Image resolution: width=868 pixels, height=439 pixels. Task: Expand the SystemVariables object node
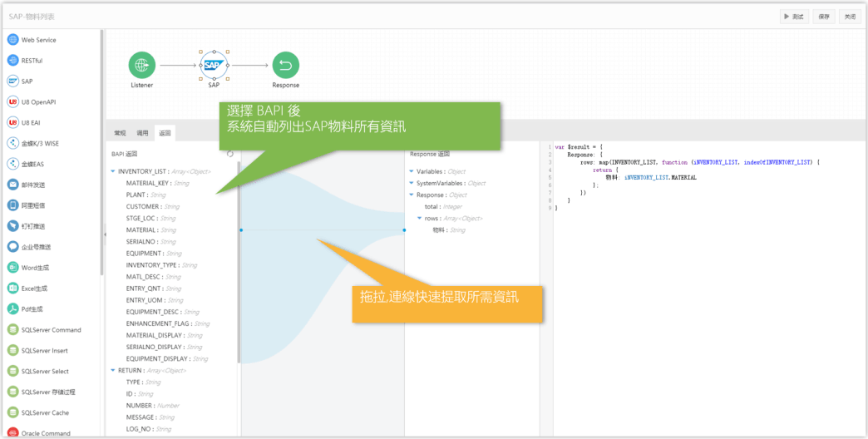coord(412,183)
